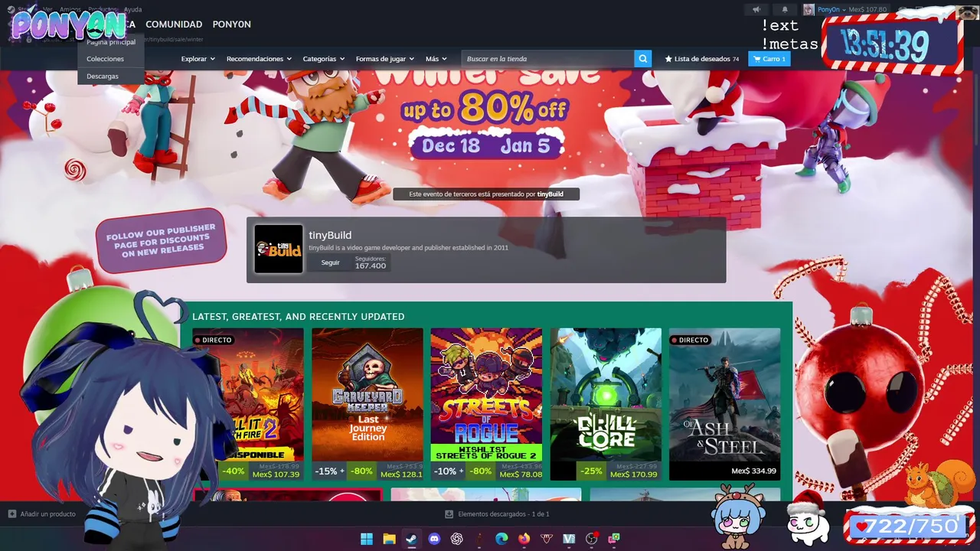Open the PONYON profile tab
Image resolution: width=980 pixels, height=551 pixels.
(x=232, y=24)
